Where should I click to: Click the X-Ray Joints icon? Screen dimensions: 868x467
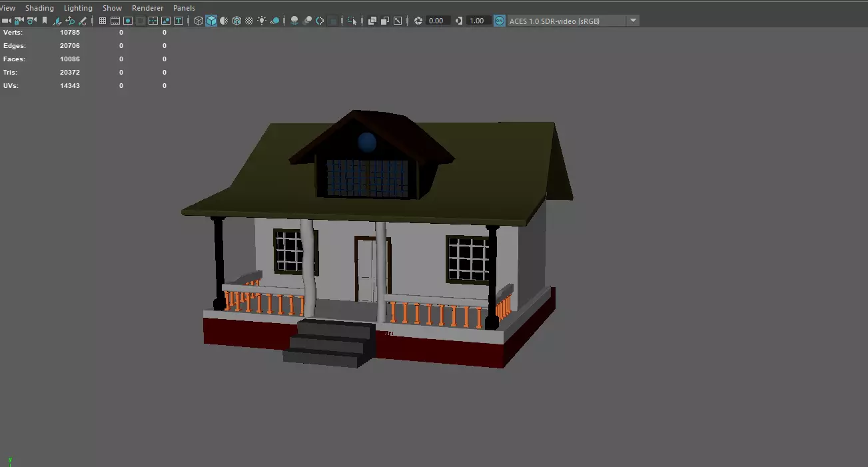tap(398, 21)
